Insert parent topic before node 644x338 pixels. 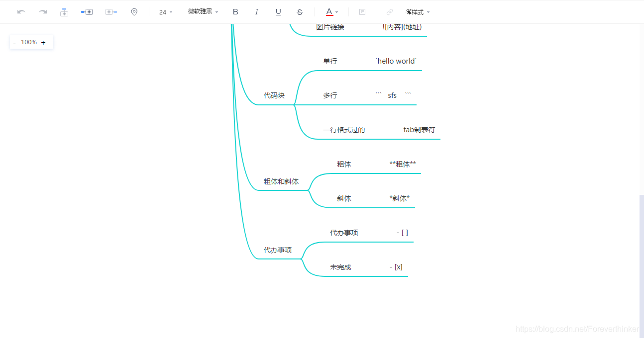tap(111, 12)
